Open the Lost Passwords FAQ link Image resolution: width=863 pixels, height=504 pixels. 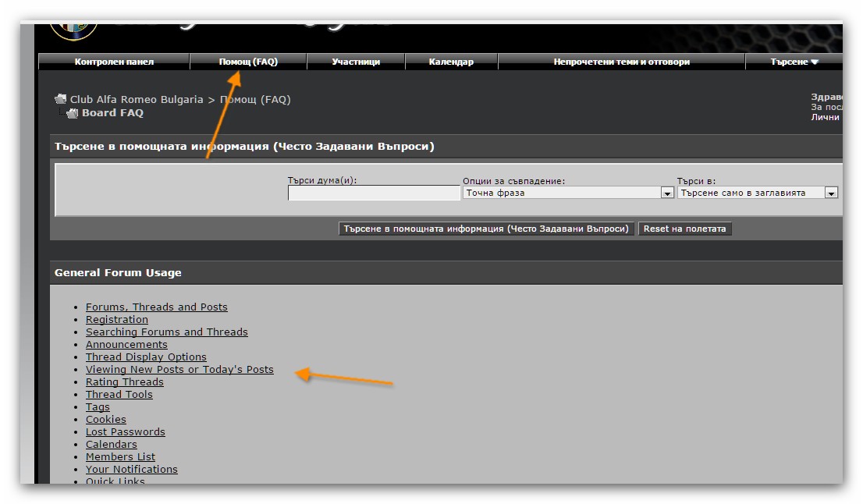click(125, 432)
